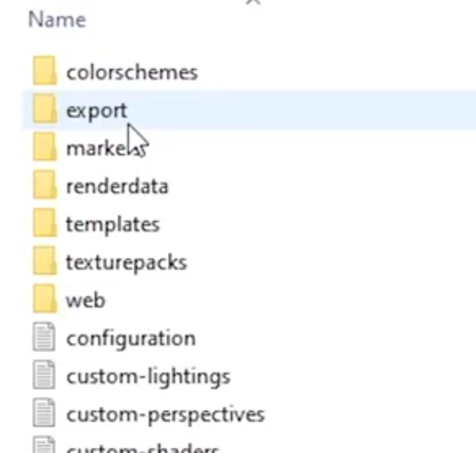The height and width of the screenshot is (453, 476).
Task: Click the export folder icon
Action: (45, 108)
